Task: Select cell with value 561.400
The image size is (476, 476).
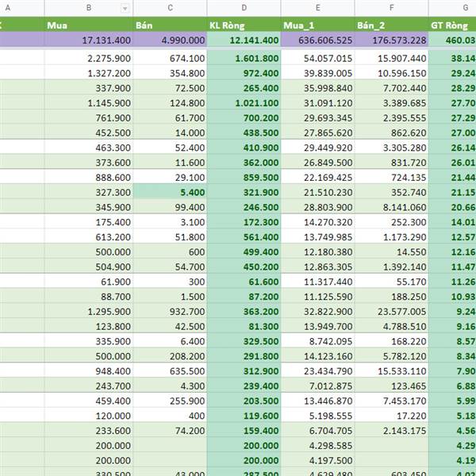Action: (x=244, y=236)
